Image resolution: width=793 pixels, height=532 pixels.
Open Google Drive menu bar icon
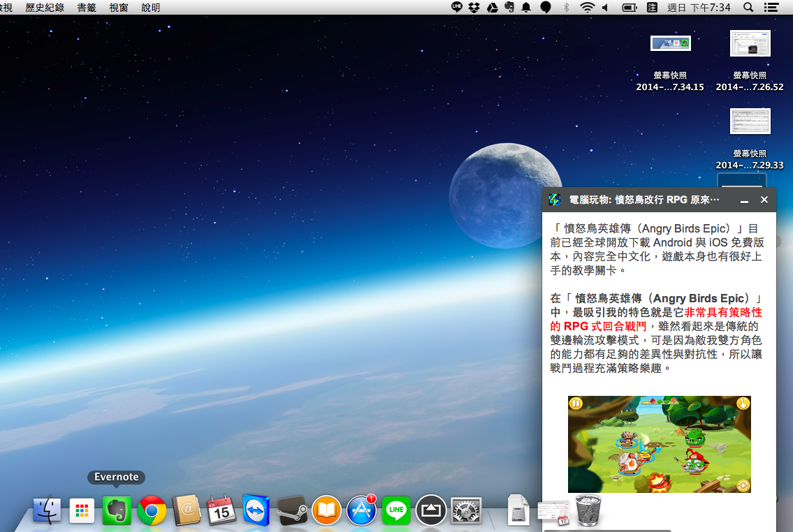pos(492,7)
